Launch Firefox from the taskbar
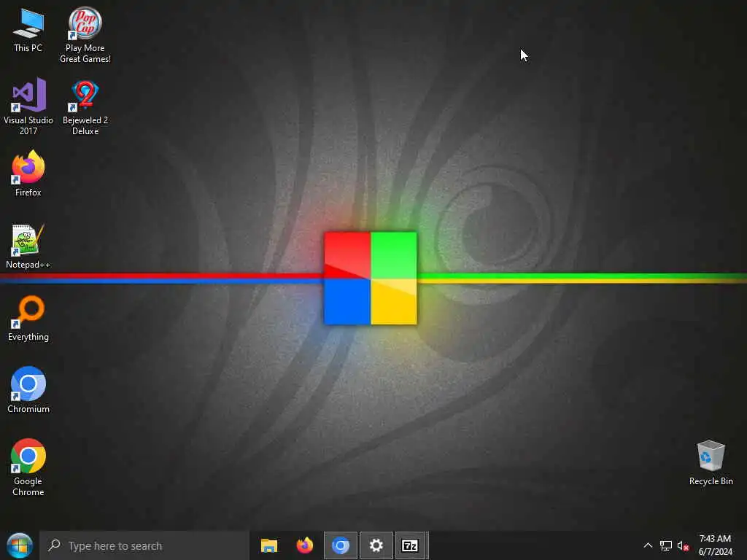This screenshot has width=747, height=560. coord(305,545)
